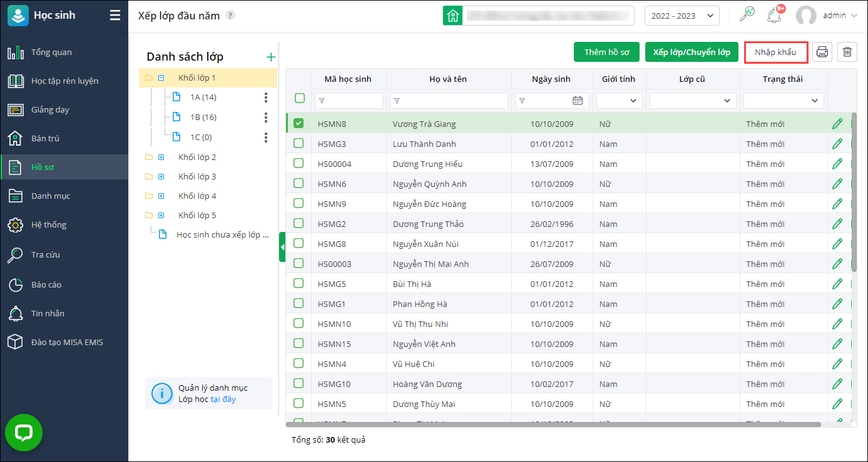The width and height of the screenshot is (868, 462).
Task: Open the green chat support bubble
Action: pos(24,433)
